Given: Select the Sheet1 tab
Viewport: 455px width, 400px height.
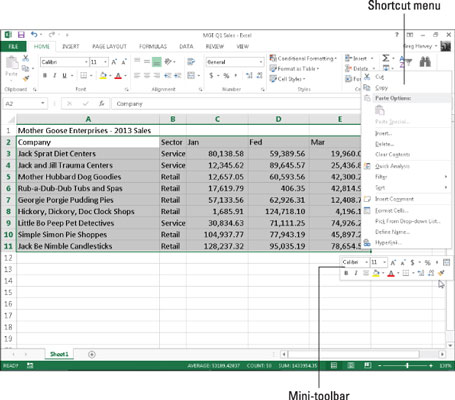Looking at the screenshot, I should (59, 354).
